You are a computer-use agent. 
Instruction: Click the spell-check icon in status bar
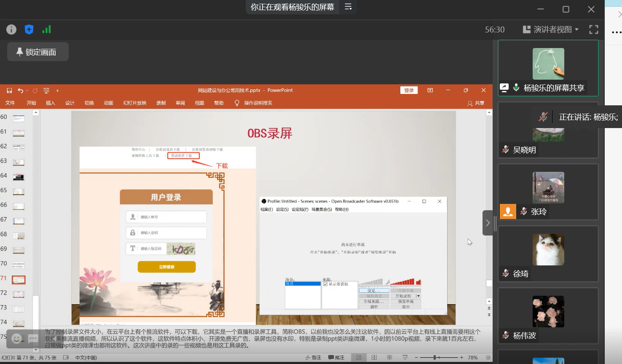(66, 357)
